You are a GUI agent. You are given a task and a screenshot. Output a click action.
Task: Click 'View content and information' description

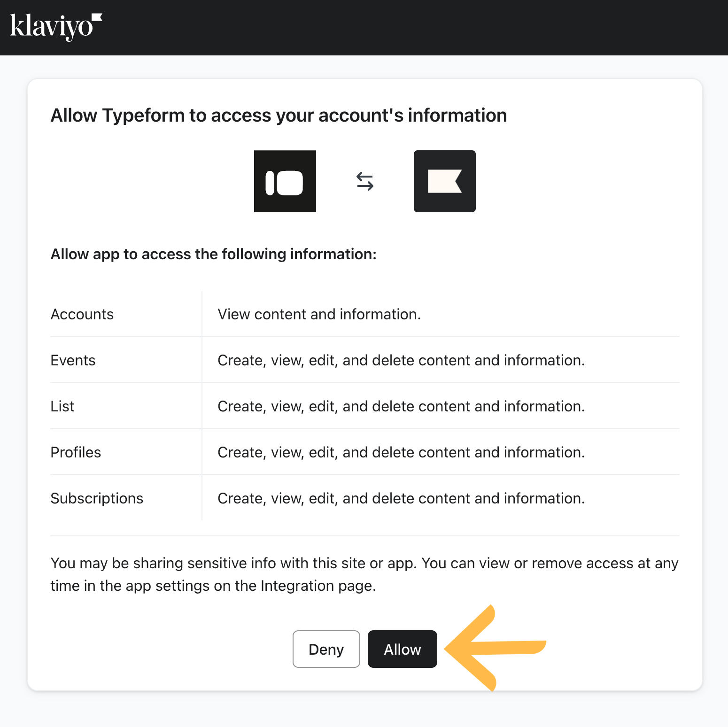pyautogui.click(x=319, y=314)
